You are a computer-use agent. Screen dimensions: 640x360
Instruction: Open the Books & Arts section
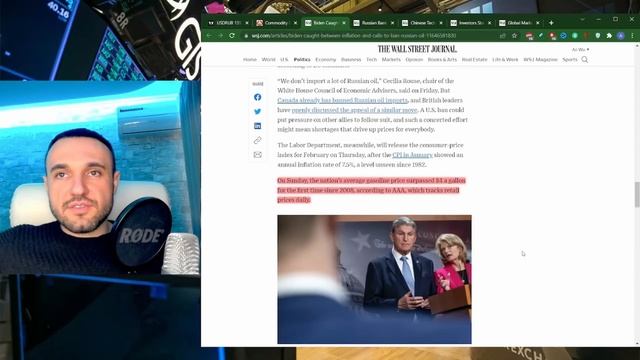point(442,60)
